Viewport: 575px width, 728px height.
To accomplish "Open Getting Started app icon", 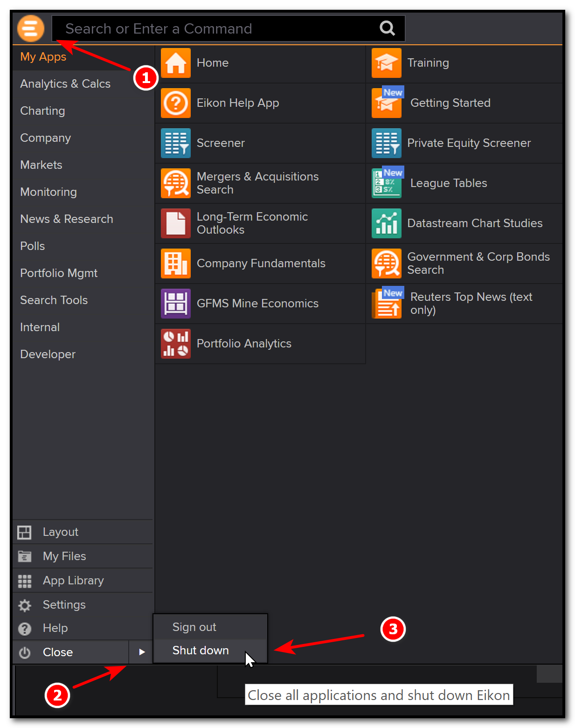I will click(x=387, y=103).
